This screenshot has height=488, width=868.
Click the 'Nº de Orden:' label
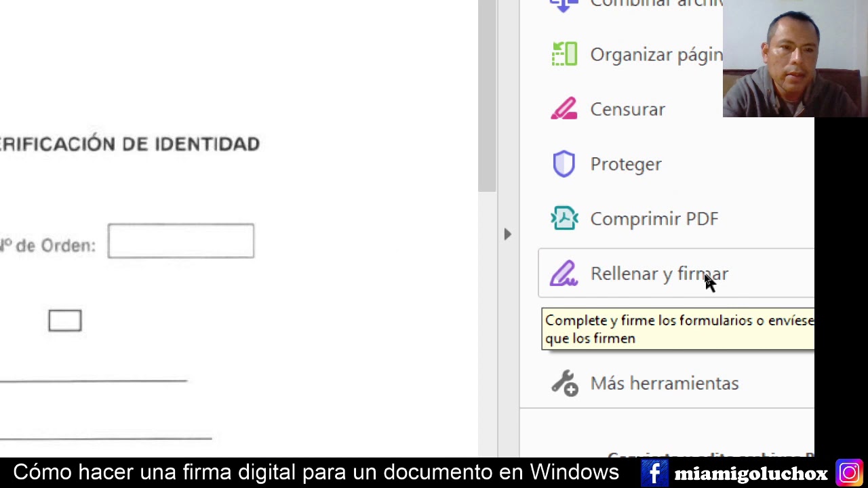click(x=47, y=245)
